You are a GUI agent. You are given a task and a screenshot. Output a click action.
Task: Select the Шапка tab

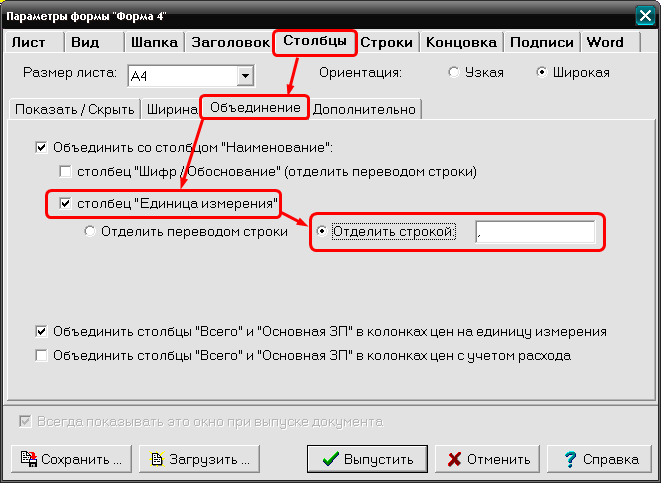(x=154, y=42)
